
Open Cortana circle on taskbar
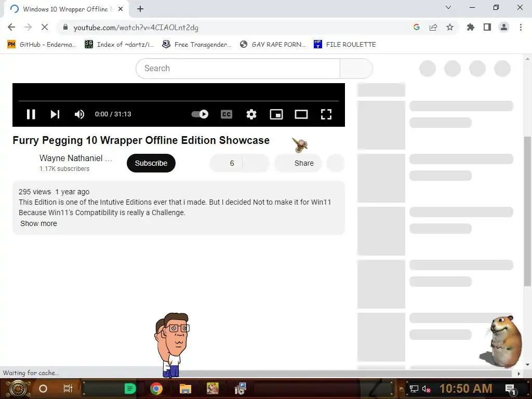pos(43,389)
